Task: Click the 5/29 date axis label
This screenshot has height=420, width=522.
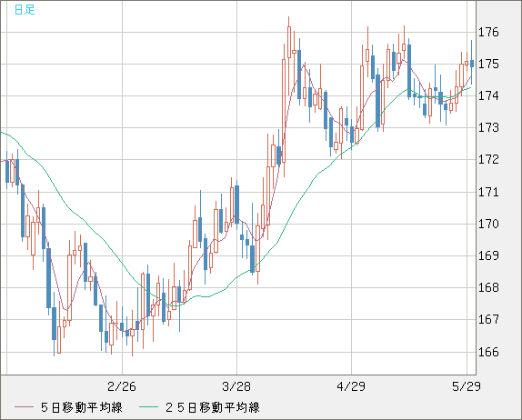Action: 467,386
